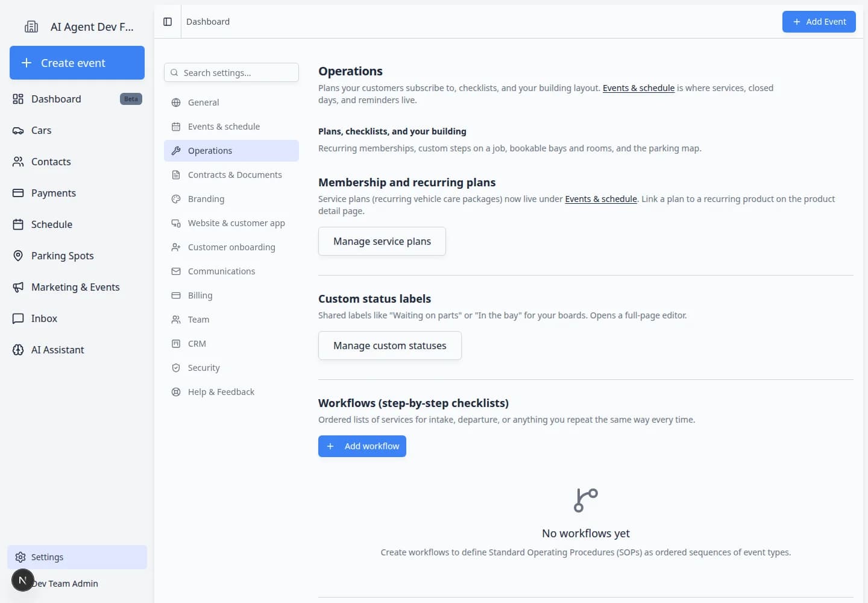Go to Cars section
Image resolution: width=868 pixels, height=603 pixels.
77,130
